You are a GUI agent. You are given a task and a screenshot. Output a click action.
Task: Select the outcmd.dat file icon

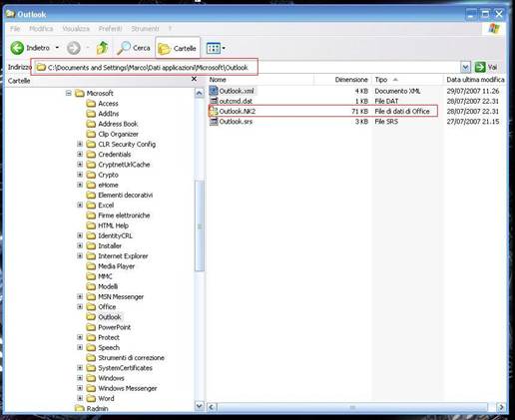tap(214, 101)
